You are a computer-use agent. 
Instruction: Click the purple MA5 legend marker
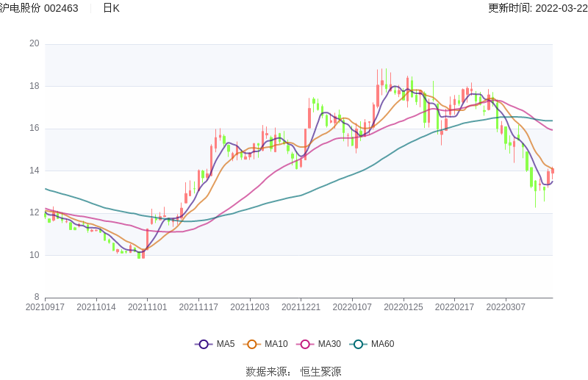[204, 344]
